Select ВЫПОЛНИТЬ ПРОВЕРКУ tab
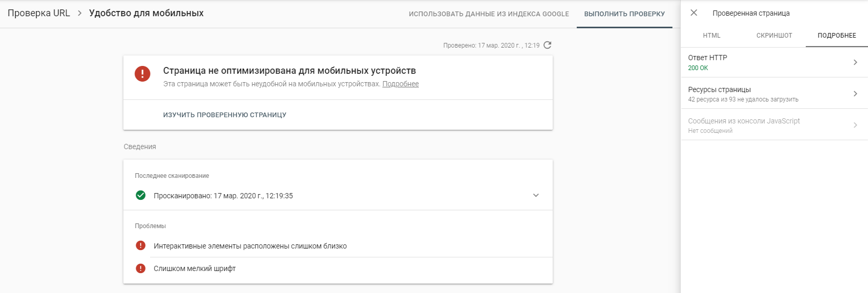Image resolution: width=868 pixels, height=293 pixels. coord(624,14)
